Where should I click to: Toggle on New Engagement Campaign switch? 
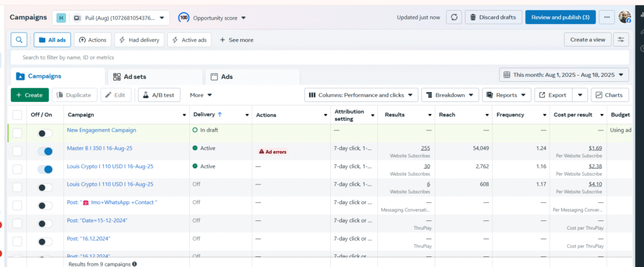tap(45, 133)
